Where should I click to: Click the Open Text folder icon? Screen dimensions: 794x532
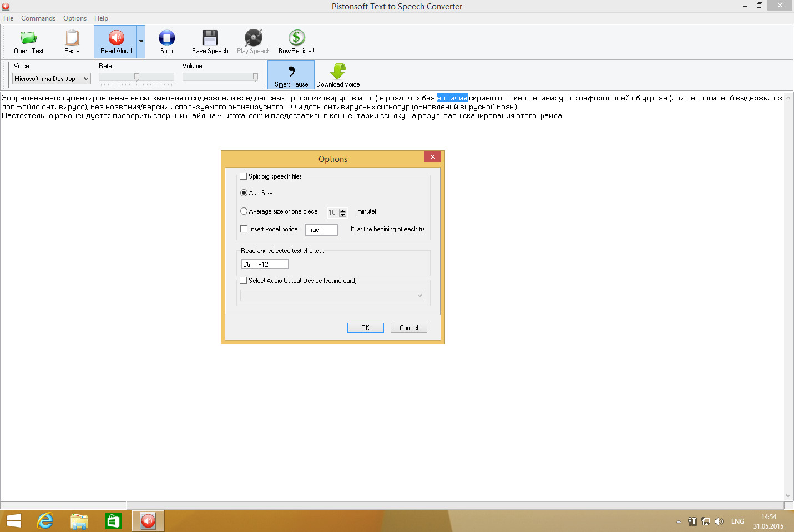tap(29, 38)
